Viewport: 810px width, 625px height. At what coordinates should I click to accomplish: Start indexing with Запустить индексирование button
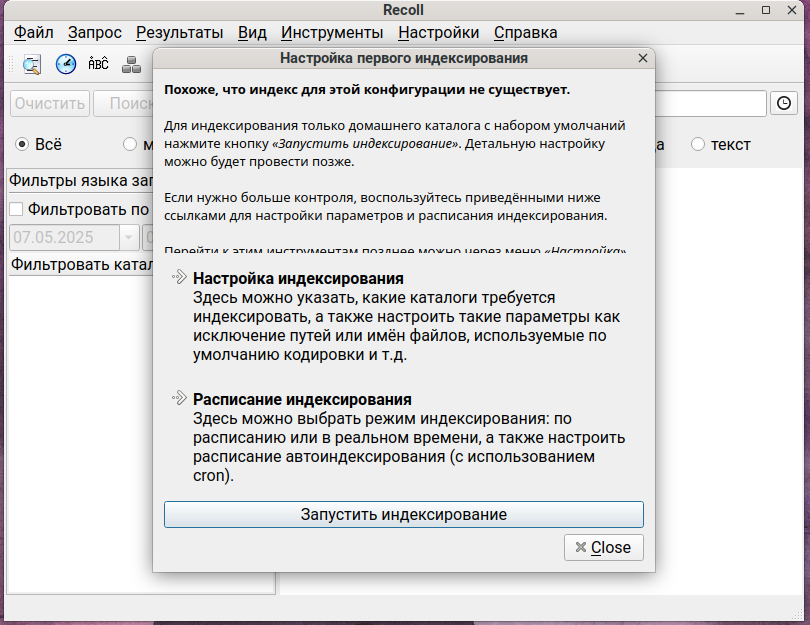click(403, 514)
